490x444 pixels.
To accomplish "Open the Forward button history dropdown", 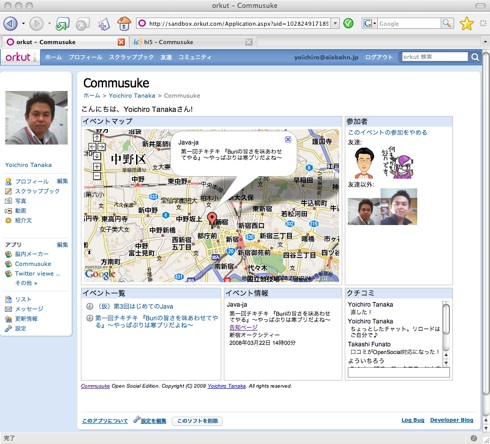I will [x=49, y=24].
